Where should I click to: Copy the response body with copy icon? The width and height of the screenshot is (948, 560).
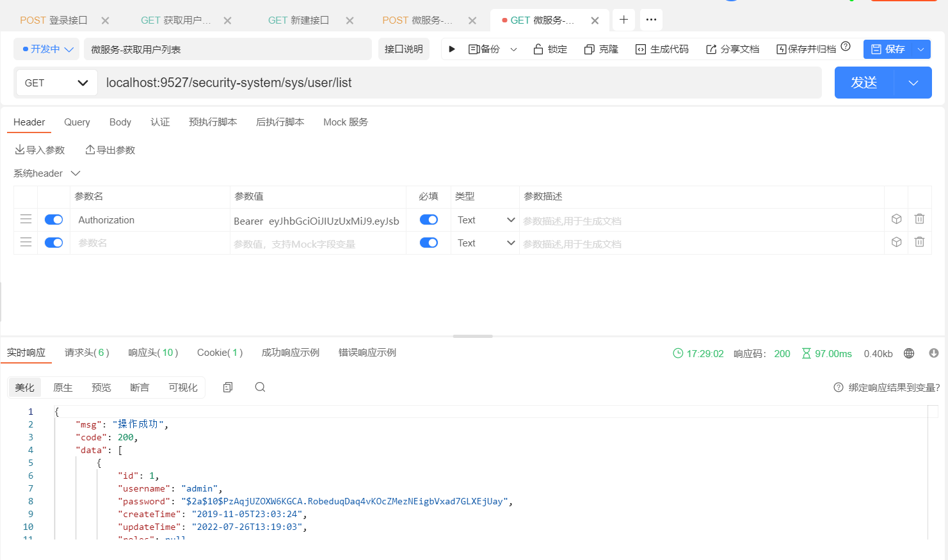click(x=228, y=387)
